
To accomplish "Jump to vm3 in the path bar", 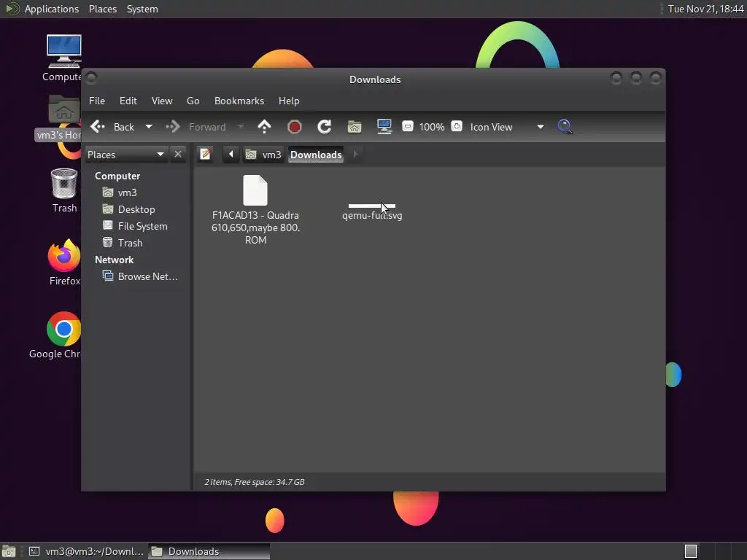I will coord(263,155).
